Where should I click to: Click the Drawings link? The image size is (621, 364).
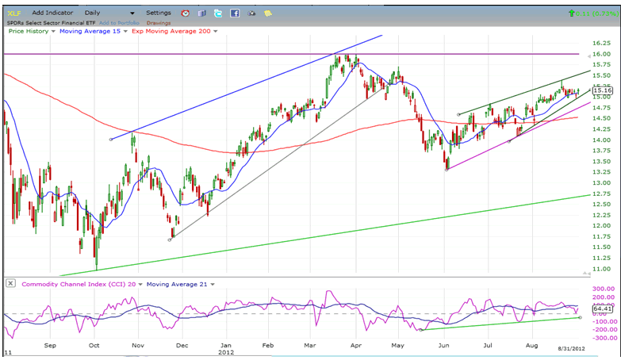point(159,23)
